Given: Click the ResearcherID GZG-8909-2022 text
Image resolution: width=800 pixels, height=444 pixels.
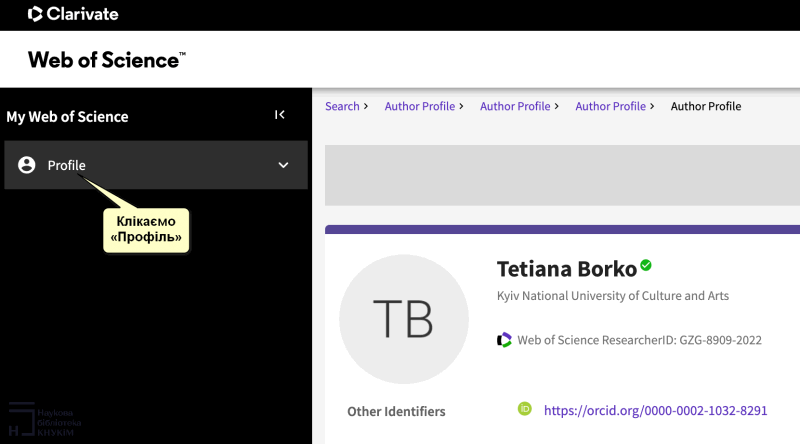Looking at the screenshot, I should pyautogui.click(x=639, y=340).
